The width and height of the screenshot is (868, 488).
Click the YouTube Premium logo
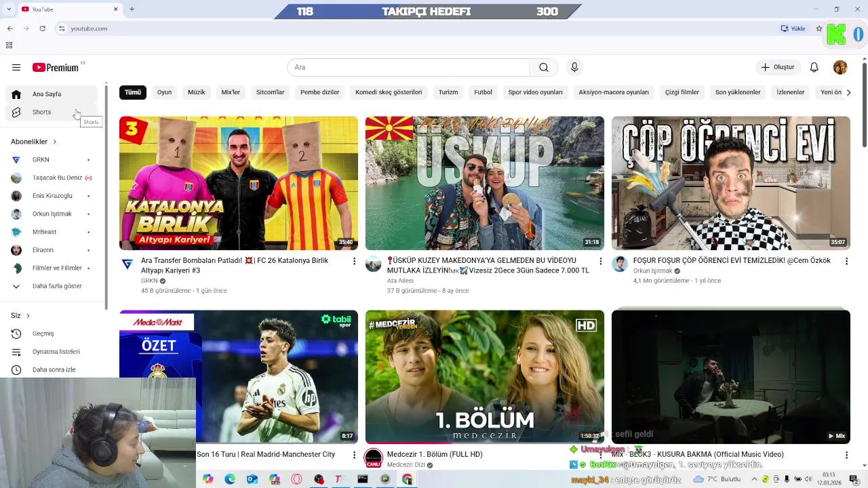click(56, 67)
